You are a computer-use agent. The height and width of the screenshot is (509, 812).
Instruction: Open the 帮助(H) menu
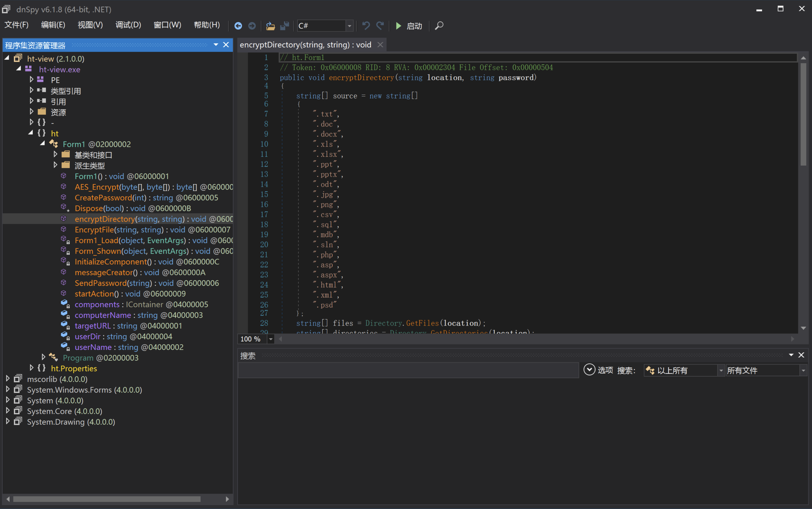(x=207, y=25)
